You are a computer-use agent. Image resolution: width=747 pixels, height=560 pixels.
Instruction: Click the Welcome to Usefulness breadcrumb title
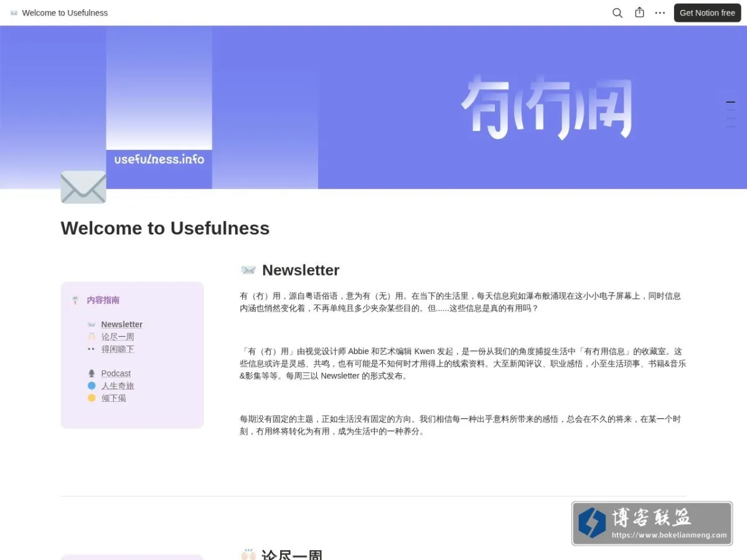point(65,12)
